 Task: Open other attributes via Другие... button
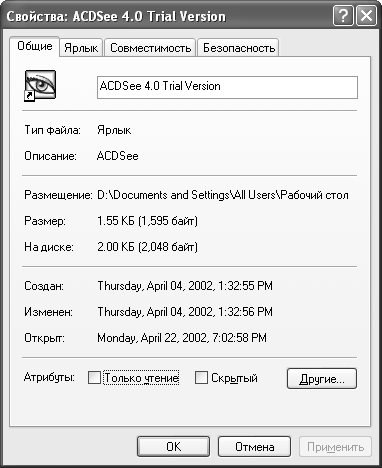point(322,378)
